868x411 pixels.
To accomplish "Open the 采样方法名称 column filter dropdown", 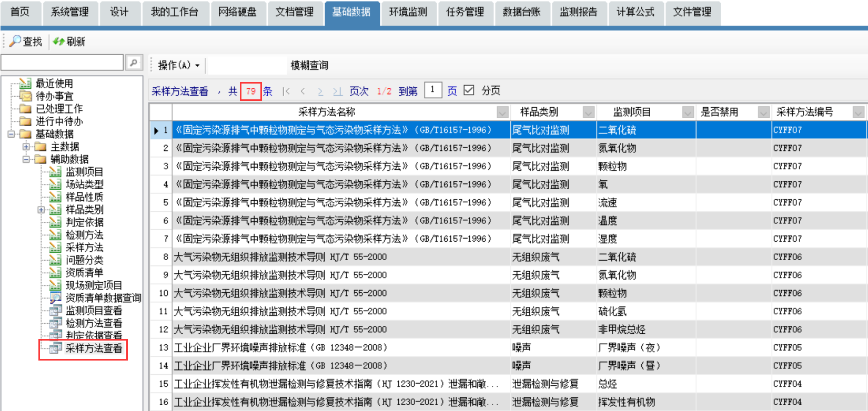I will [502, 112].
